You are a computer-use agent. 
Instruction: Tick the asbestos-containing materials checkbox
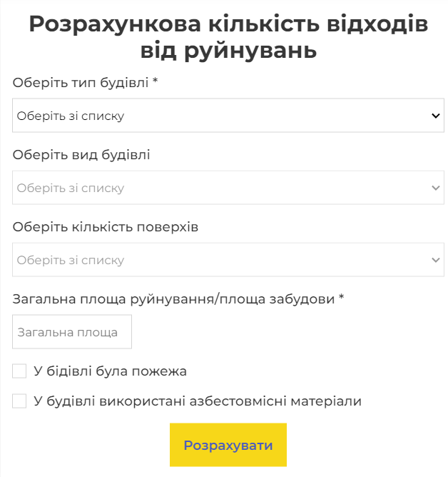[19, 401]
